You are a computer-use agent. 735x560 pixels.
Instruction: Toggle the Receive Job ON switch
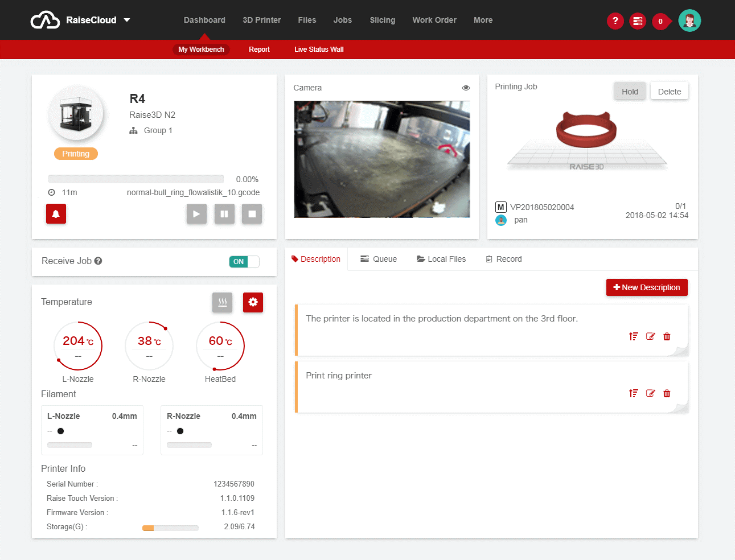[x=244, y=262]
